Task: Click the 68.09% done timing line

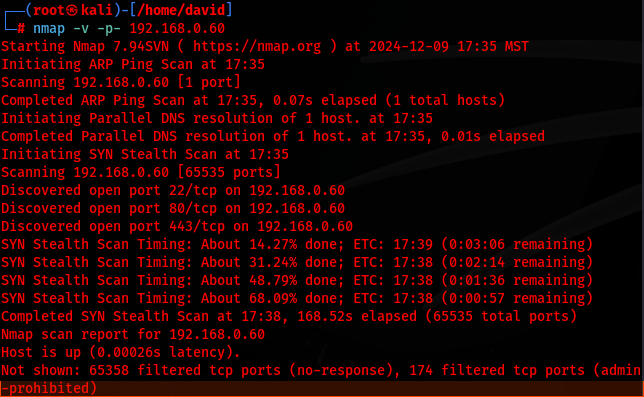Action: tap(297, 298)
